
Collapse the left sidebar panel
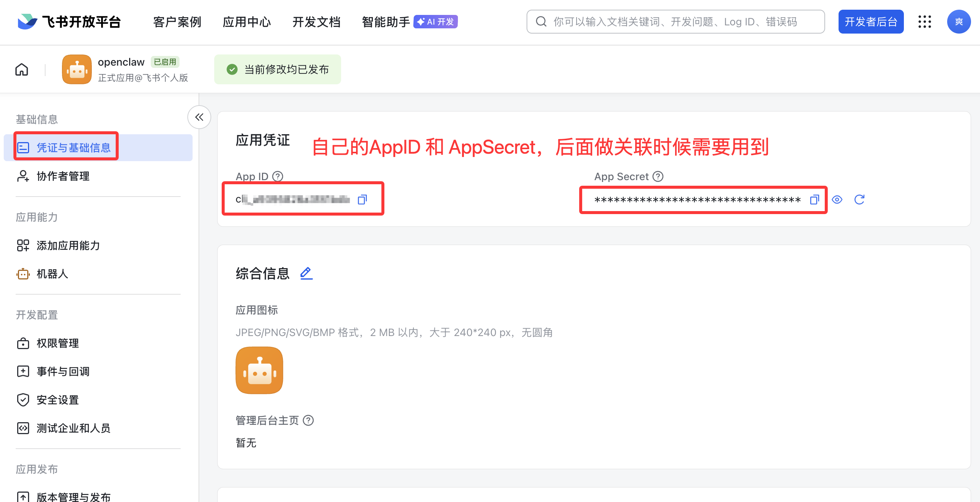(199, 117)
